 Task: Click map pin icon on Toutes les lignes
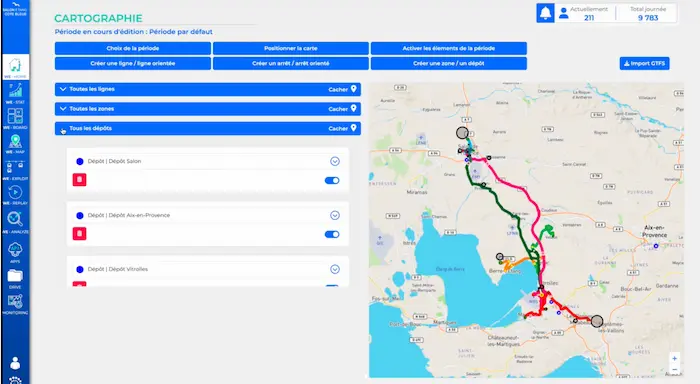point(354,89)
